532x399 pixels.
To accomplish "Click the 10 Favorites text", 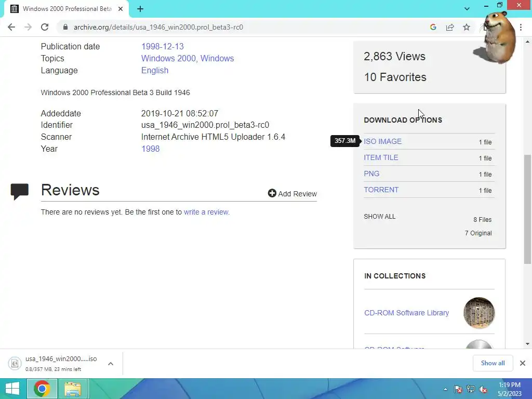I will [395, 77].
